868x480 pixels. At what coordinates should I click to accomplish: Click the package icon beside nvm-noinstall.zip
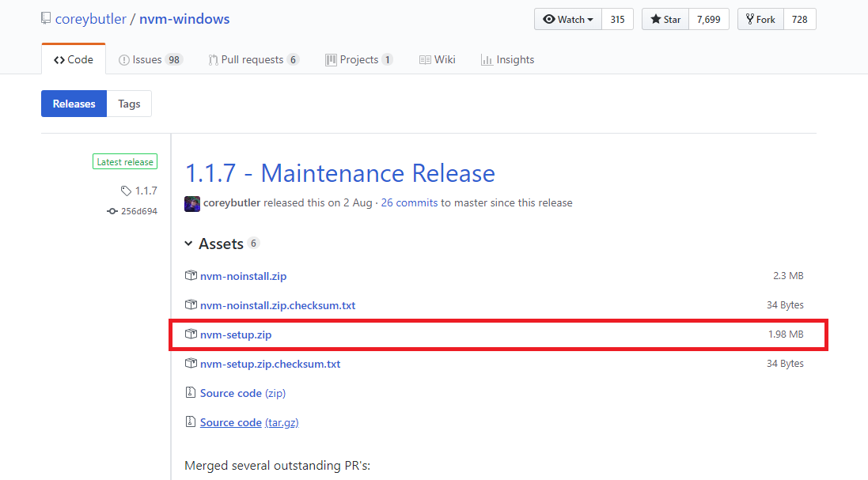tap(191, 275)
